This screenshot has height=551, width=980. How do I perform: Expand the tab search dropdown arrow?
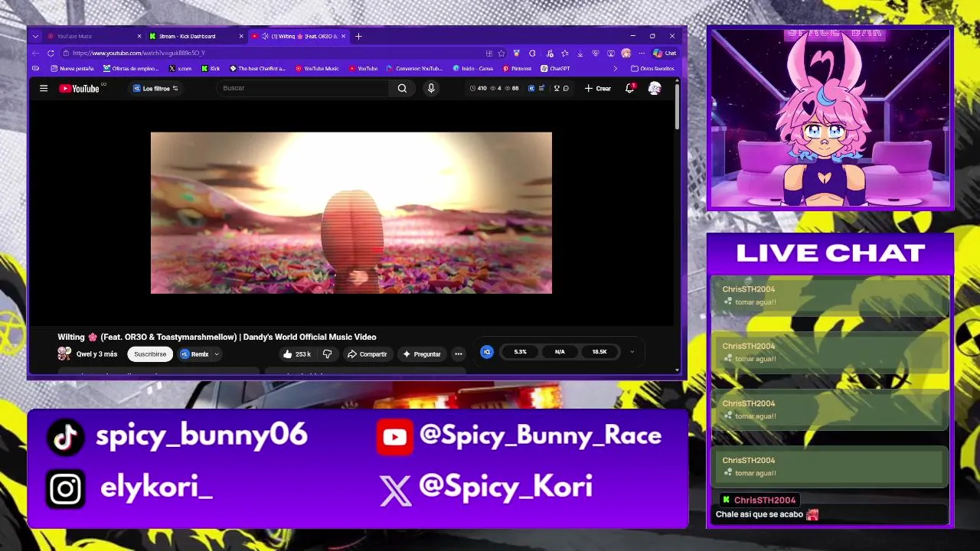(35, 36)
